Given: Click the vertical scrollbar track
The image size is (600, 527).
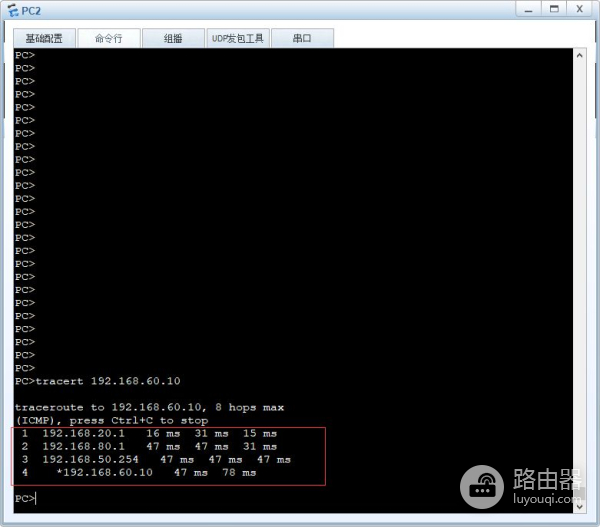Looking at the screenshot, I should [x=579, y=281].
